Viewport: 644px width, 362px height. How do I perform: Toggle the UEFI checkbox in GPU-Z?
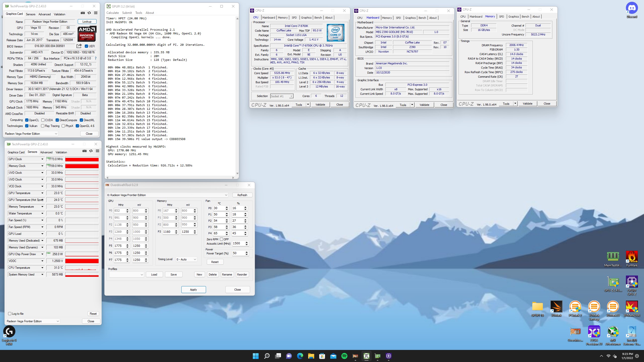[86, 46]
